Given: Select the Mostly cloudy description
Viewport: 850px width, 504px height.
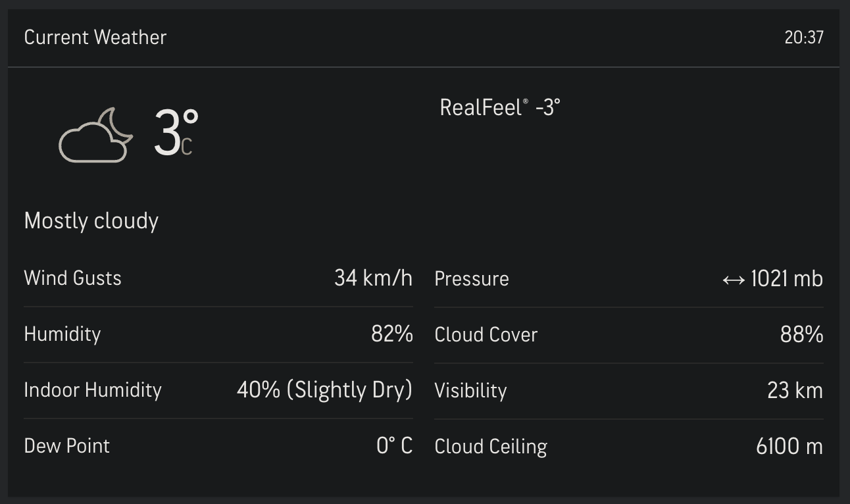Looking at the screenshot, I should pyautogui.click(x=91, y=221).
